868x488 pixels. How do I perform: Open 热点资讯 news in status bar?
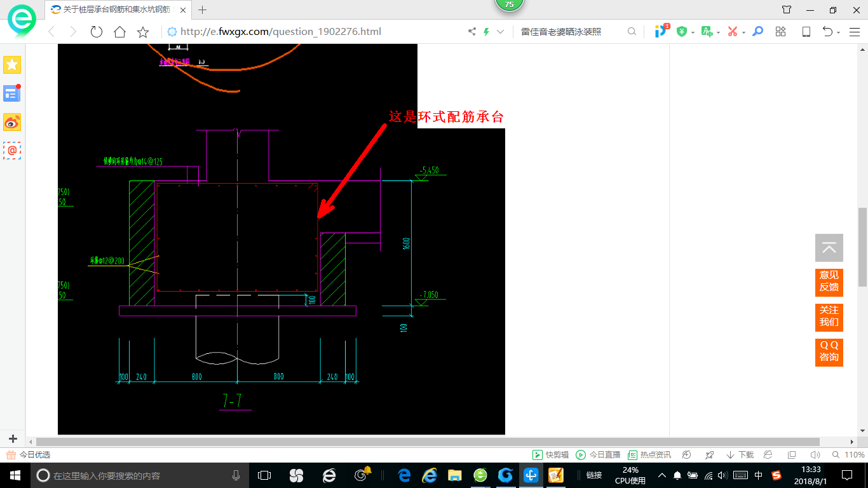[x=649, y=455]
